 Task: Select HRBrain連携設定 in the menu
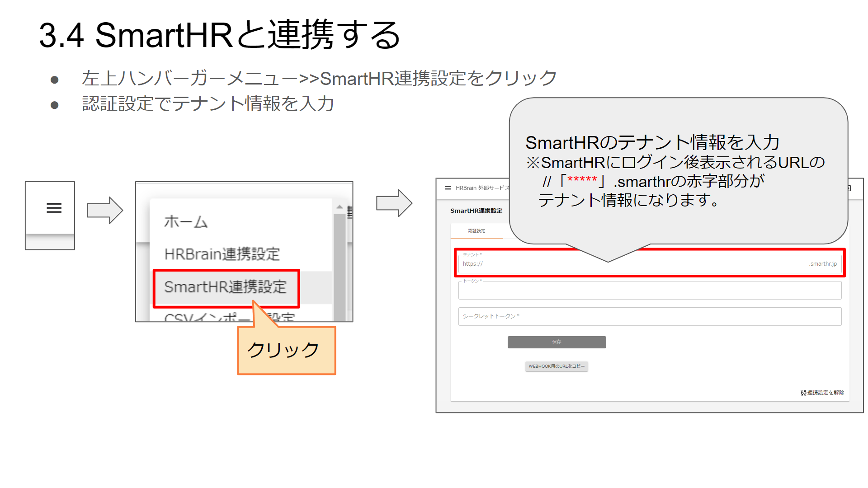tap(222, 254)
